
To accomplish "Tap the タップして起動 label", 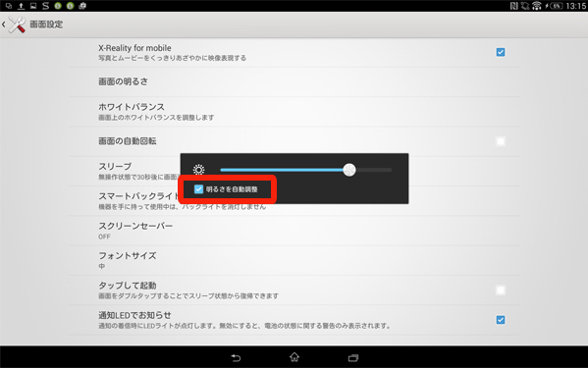I will (128, 286).
